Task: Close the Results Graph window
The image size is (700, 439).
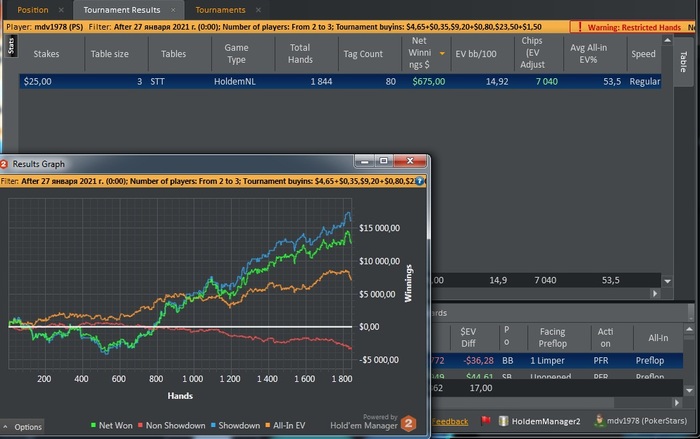Action: point(410,161)
